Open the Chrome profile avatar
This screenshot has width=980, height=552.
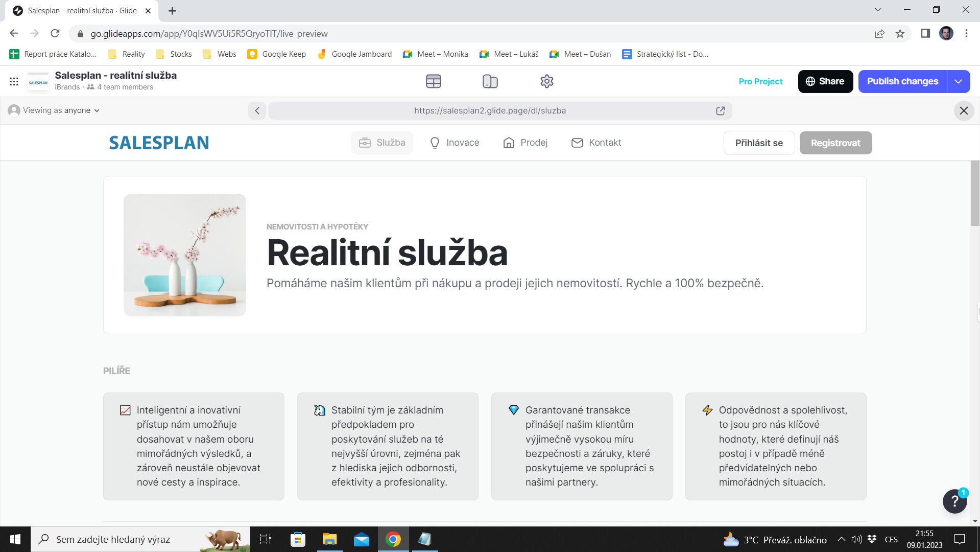click(946, 34)
